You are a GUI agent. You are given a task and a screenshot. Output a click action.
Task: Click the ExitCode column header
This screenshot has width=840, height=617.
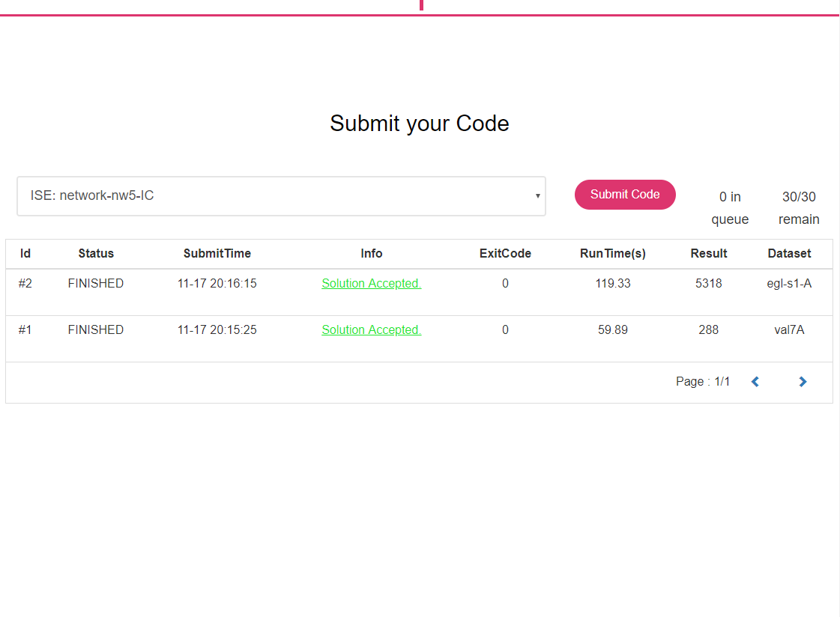point(505,253)
